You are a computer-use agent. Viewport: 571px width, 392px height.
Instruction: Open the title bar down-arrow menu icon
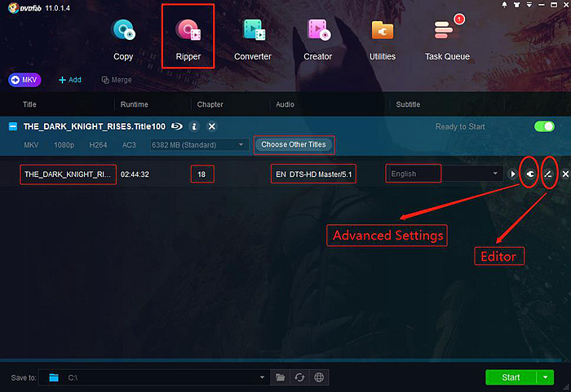coord(529,5)
